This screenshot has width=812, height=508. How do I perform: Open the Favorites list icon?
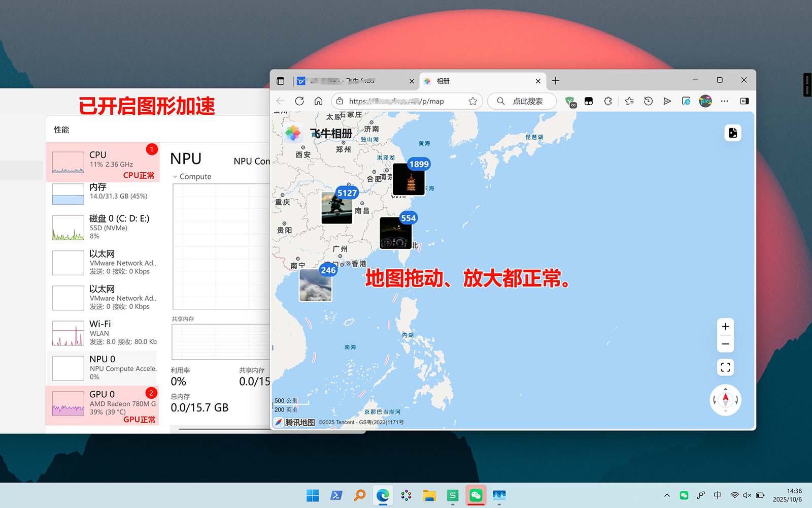click(x=629, y=101)
